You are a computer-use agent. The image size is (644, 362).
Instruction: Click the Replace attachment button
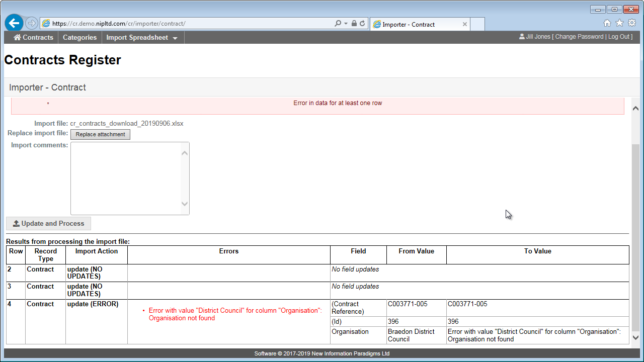(100, 134)
